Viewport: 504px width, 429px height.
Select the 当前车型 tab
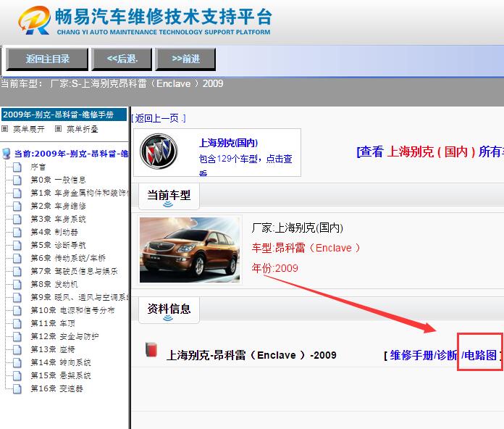[169, 196]
